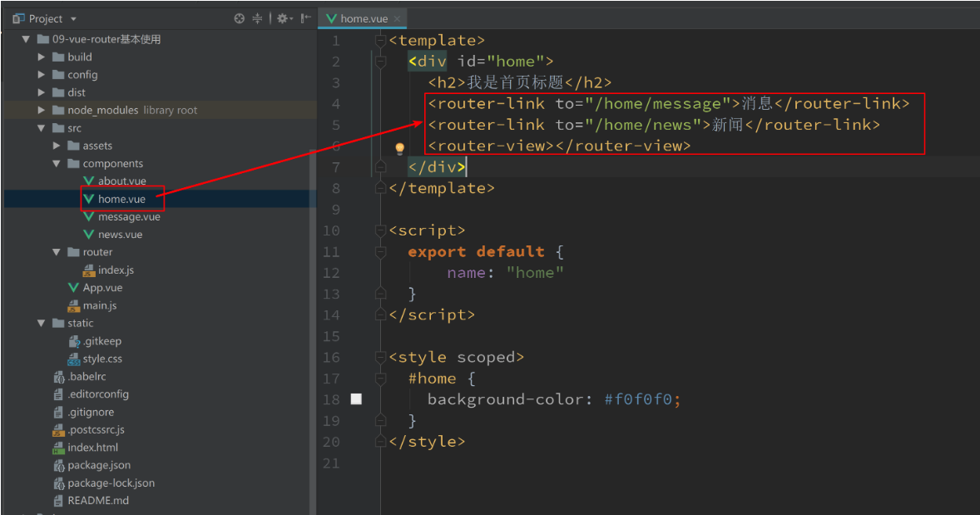980x515 pixels.
Task: Select the build folder icon
Action: click(58, 57)
